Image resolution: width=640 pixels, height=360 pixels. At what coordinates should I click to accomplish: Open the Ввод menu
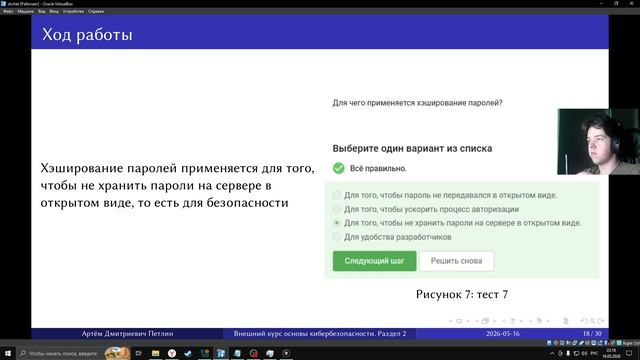point(54,11)
